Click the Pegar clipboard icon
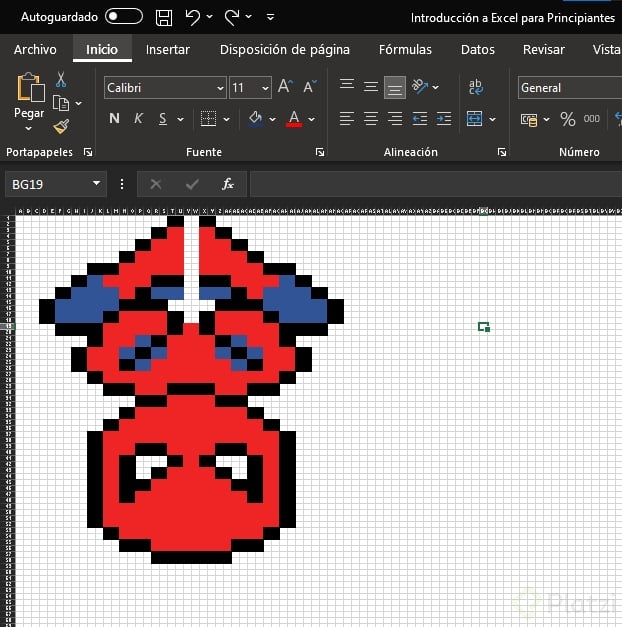Screen dimensions: 622x627 point(30,87)
